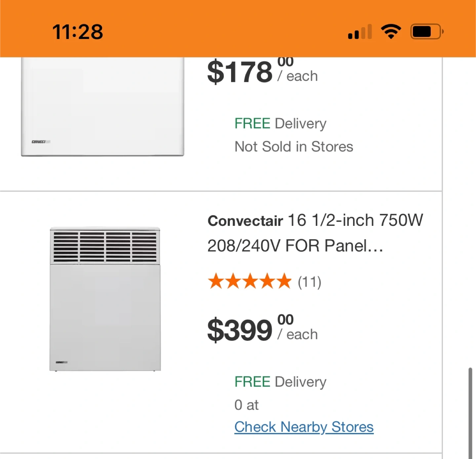Viewport: 476px width, 459px height.
Task: Tap FREE Delivery under the $178 price
Action: click(x=280, y=124)
